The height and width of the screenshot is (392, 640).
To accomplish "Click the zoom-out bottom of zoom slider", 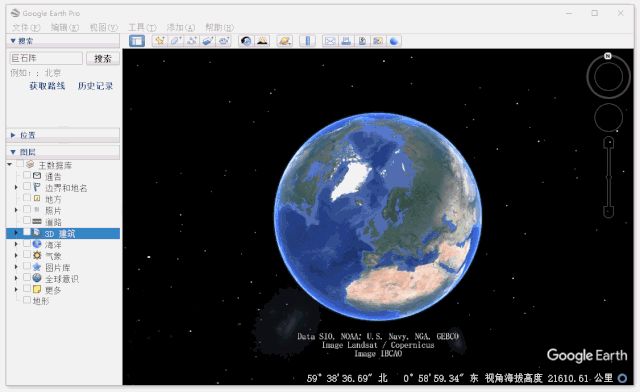I will tap(609, 212).
